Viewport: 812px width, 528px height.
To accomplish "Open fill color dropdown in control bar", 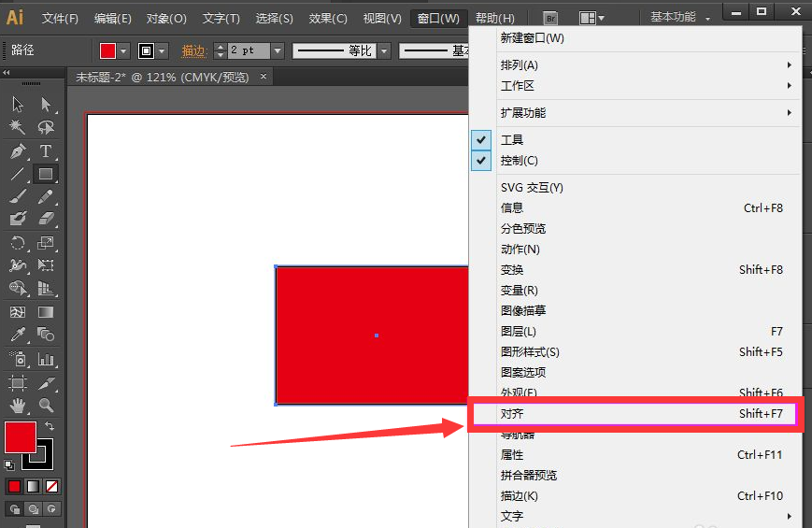I will coord(123,50).
